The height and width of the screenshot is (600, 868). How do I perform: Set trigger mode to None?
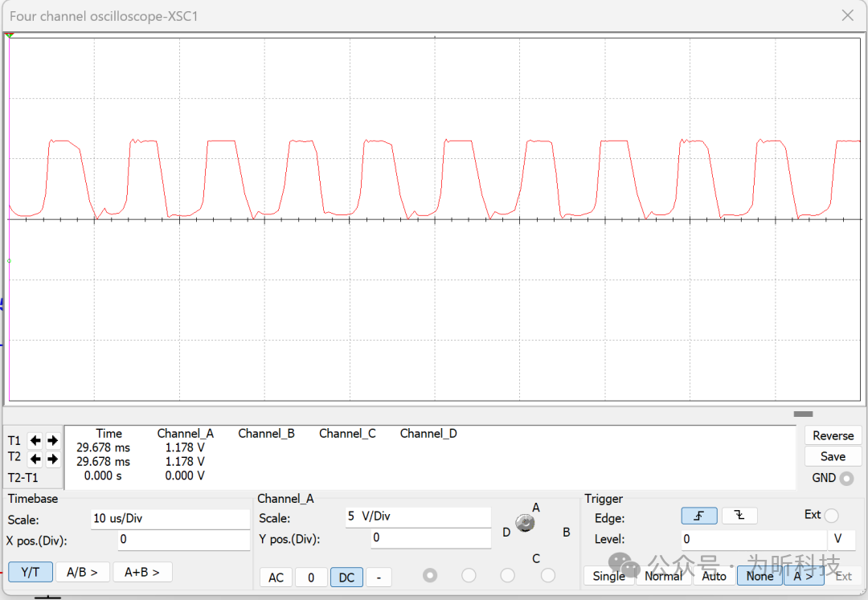coord(759,576)
